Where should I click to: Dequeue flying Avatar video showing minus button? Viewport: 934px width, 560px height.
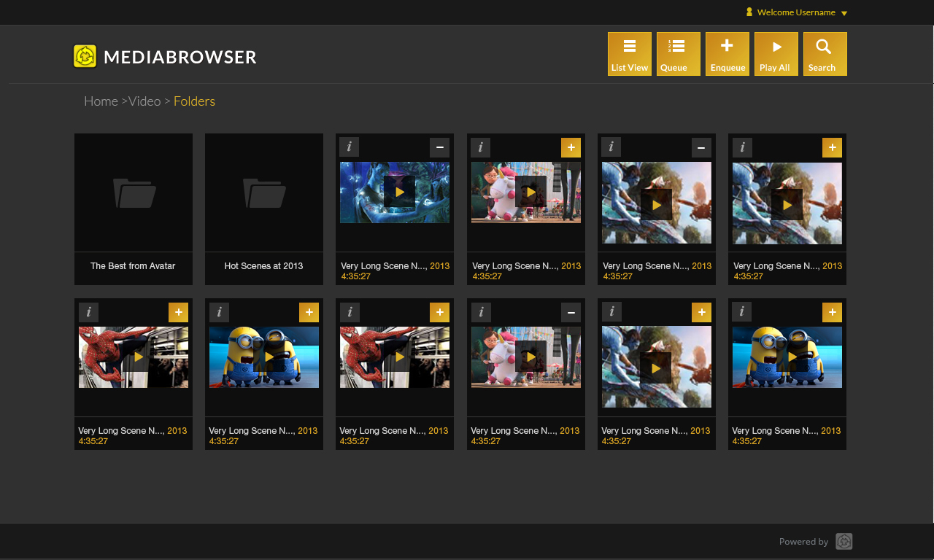pyautogui.click(x=701, y=147)
